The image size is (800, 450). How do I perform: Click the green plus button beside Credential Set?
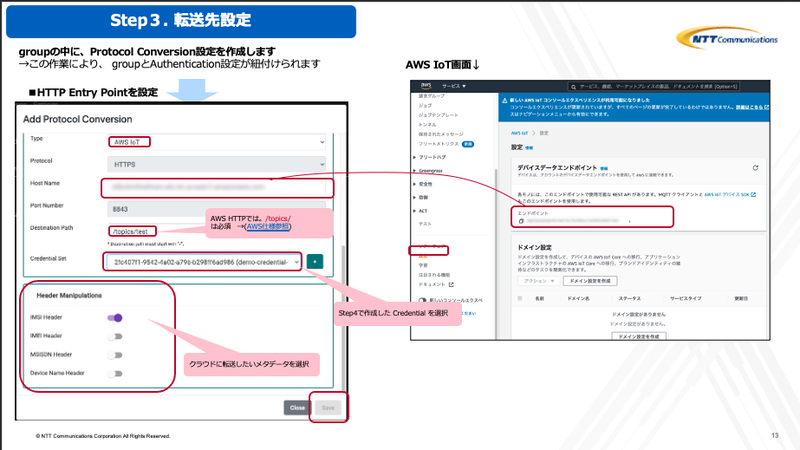[x=315, y=262]
